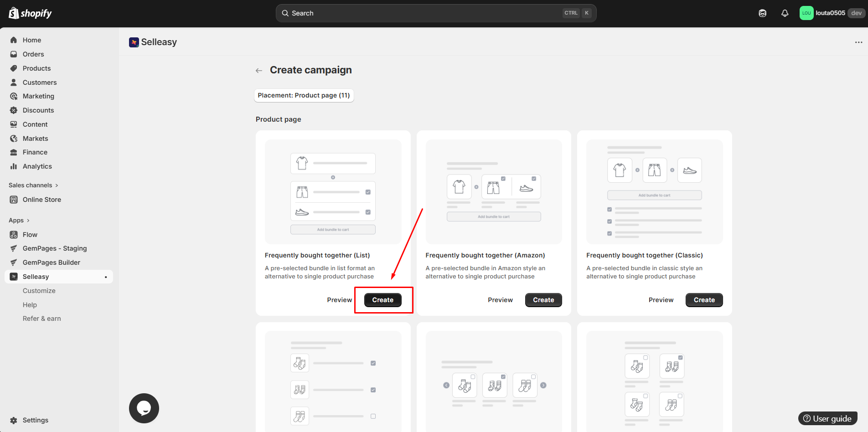Click the GemPages - Staging icon
The image size is (868, 432).
14,248
